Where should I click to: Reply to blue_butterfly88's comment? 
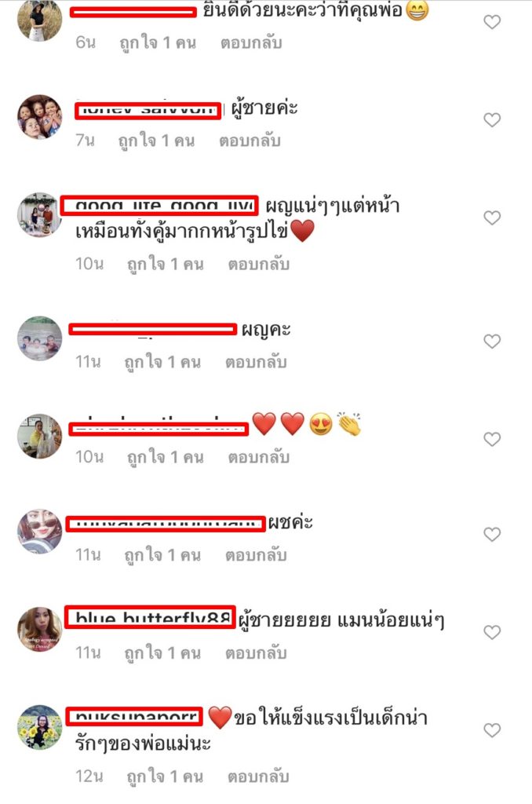[x=256, y=652]
